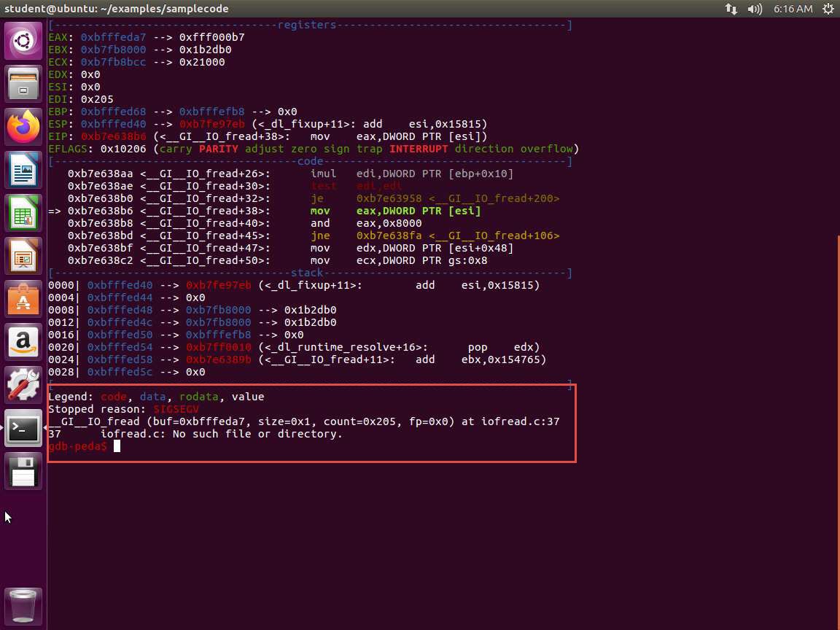Open LibreOffice Calc spreadsheet
Image resolution: width=840 pixels, height=630 pixels.
(23, 213)
